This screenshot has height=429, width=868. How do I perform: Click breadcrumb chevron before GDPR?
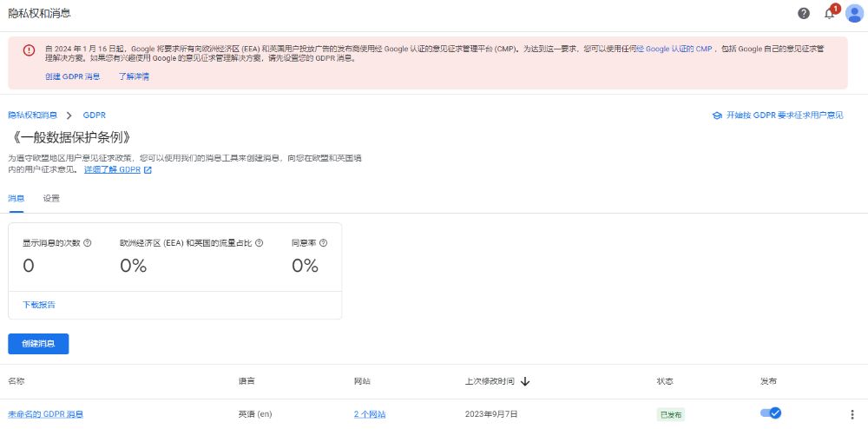(69, 115)
